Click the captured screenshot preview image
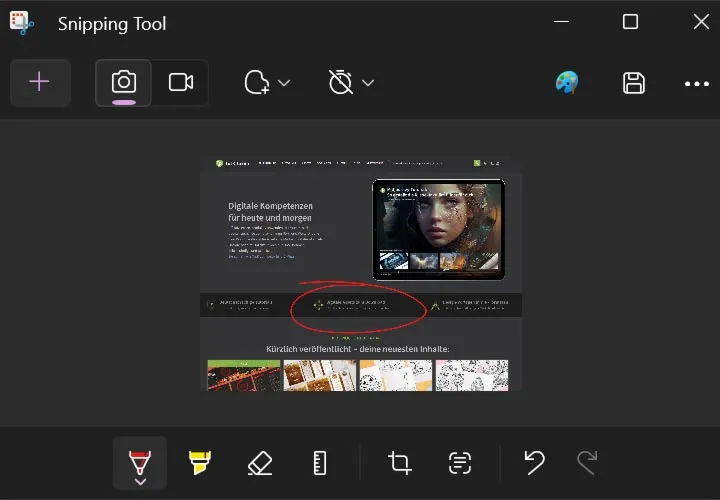This screenshot has width=720, height=500. pyautogui.click(x=361, y=274)
